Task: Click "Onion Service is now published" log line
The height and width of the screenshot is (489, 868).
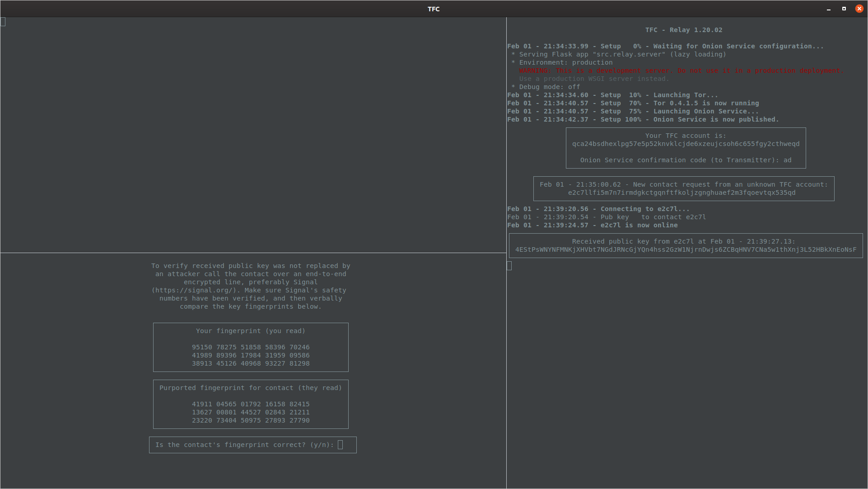Action: (643, 119)
